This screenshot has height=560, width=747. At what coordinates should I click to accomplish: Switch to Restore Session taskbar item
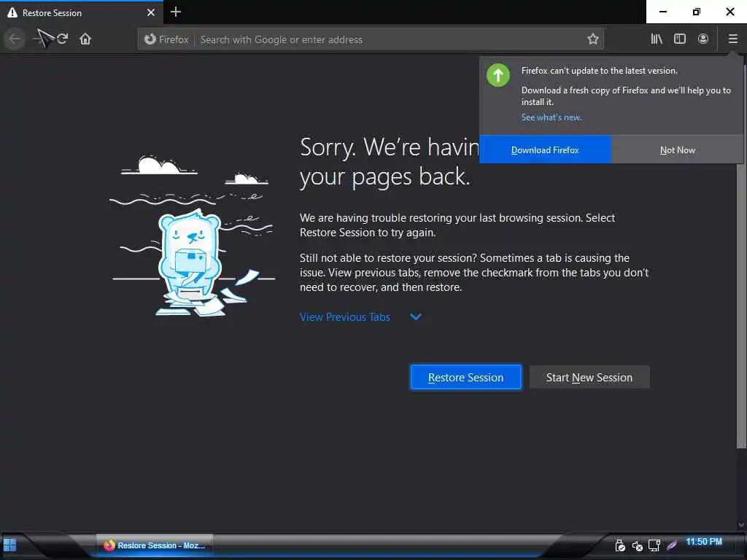155,545
